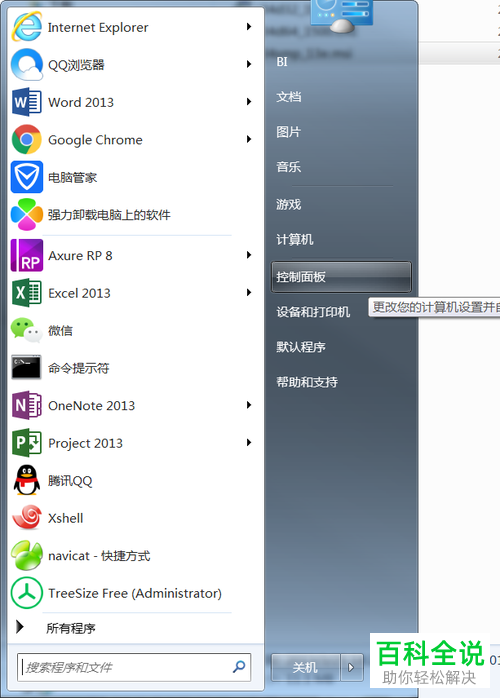Image resolution: width=500 pixels, height=698 pixels.
Task: Expand Internet Explorer jump list arrow
Action: (249, 27)
